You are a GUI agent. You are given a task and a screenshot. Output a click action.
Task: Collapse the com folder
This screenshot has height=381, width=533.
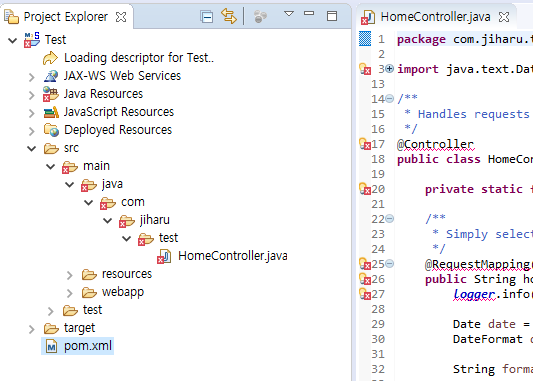(89, 203)
